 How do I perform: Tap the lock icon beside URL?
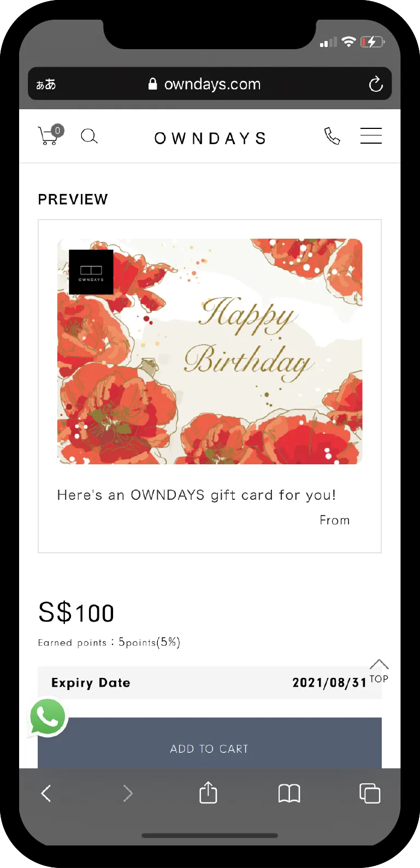pos(153,84)
